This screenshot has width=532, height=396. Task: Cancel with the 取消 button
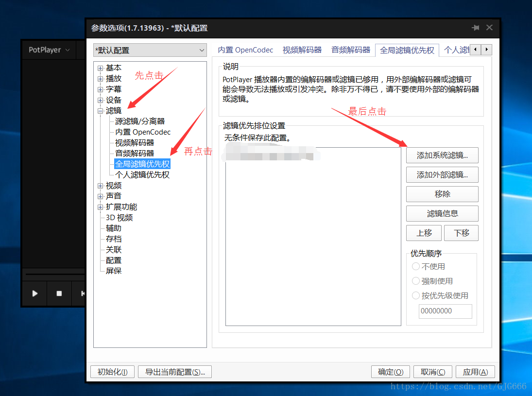tap(433, 372)
